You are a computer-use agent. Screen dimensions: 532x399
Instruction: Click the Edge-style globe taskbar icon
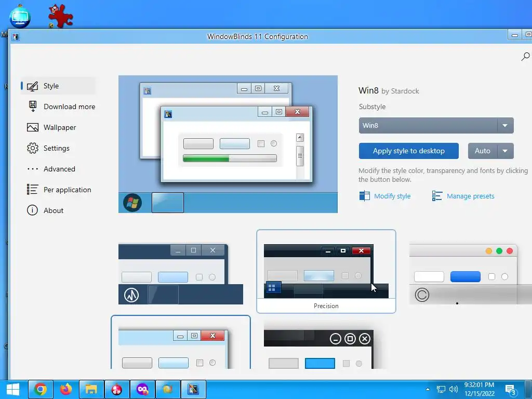(x=168, y=389)
